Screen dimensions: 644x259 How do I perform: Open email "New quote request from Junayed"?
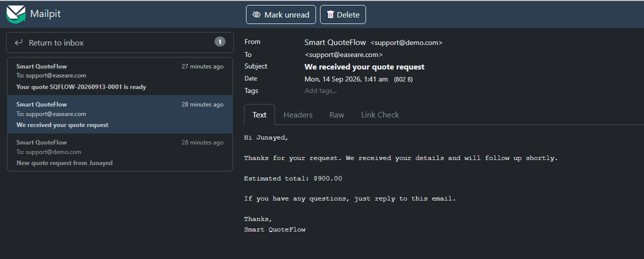[120, 152]
